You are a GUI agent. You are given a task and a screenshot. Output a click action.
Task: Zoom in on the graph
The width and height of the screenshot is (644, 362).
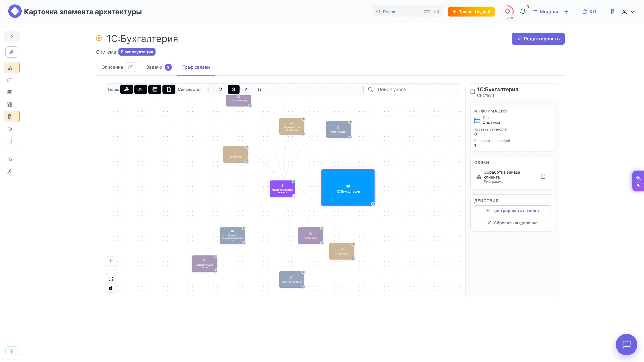pyautogui.click(x=111, y=261)
